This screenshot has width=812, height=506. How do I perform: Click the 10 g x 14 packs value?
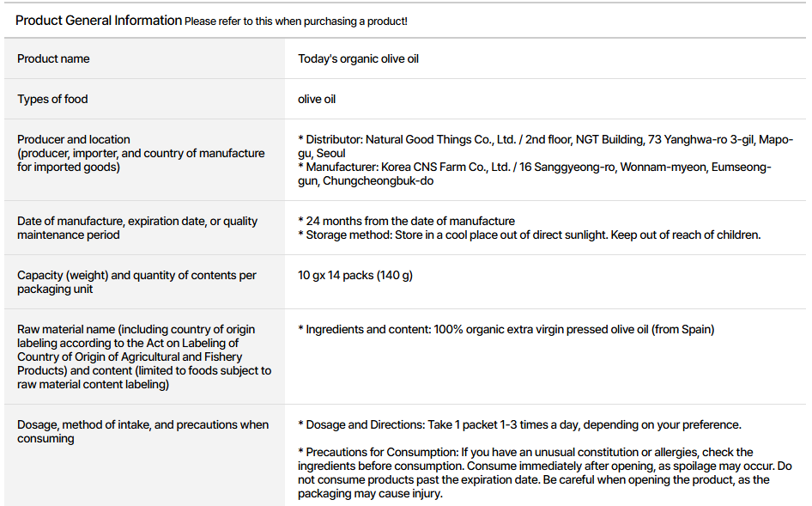(354, 276)
